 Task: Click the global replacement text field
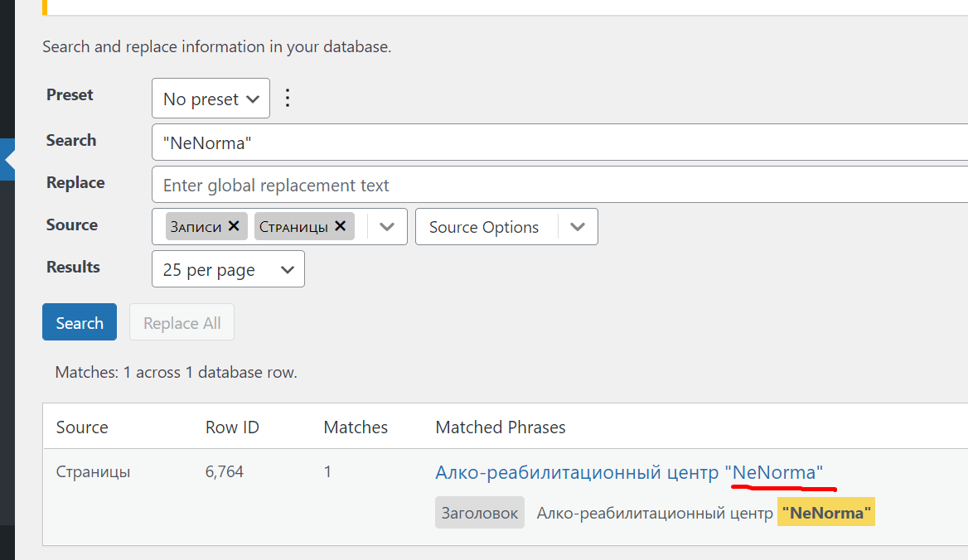(559, 185)
